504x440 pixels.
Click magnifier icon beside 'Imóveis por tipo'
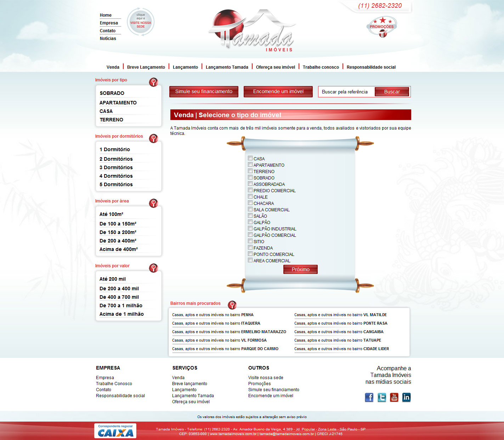point(153,82)
